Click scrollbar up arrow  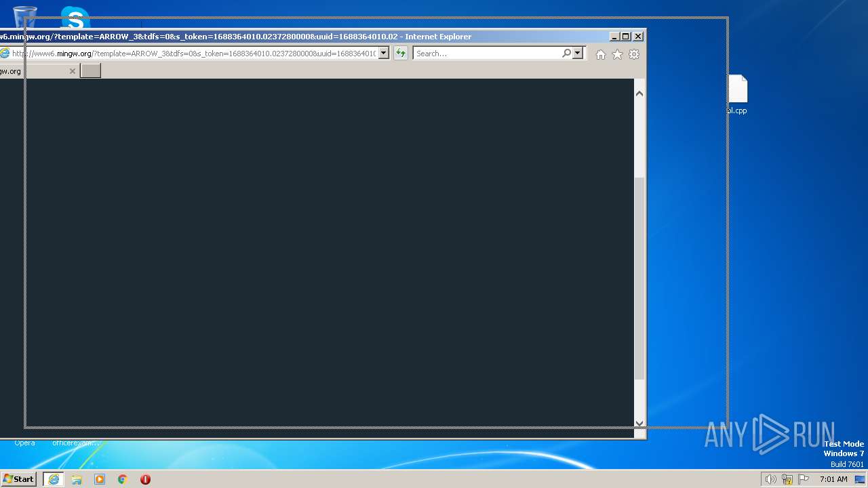(639, 94)
